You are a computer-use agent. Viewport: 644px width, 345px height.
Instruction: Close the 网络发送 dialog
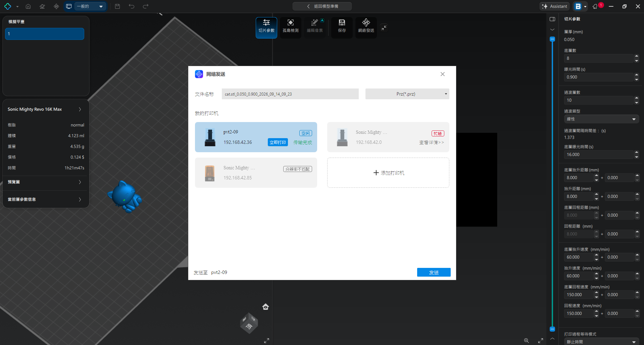pyautogui.click(x=443, y=74)
